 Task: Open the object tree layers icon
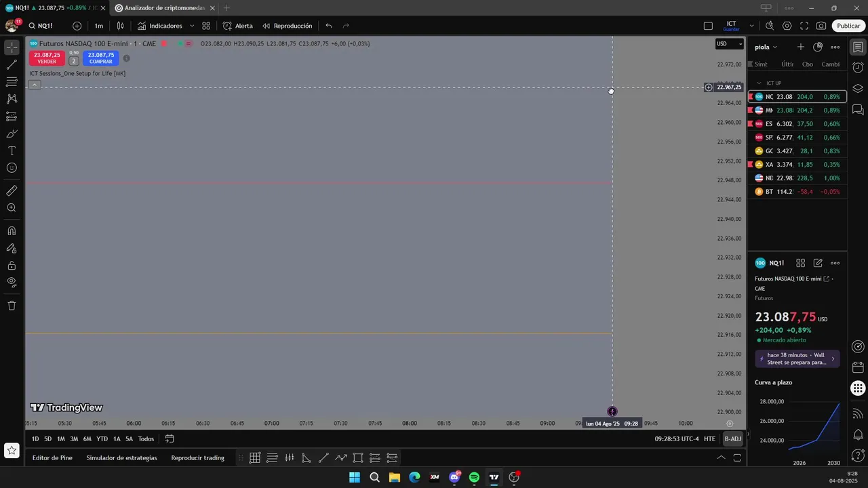858,88
